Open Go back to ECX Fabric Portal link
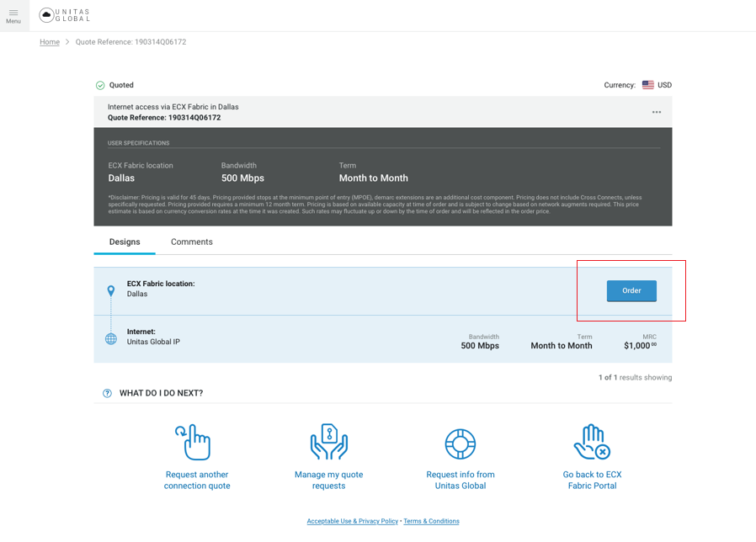The width and height of the screenshot is (756, 542). coord(592,480)
